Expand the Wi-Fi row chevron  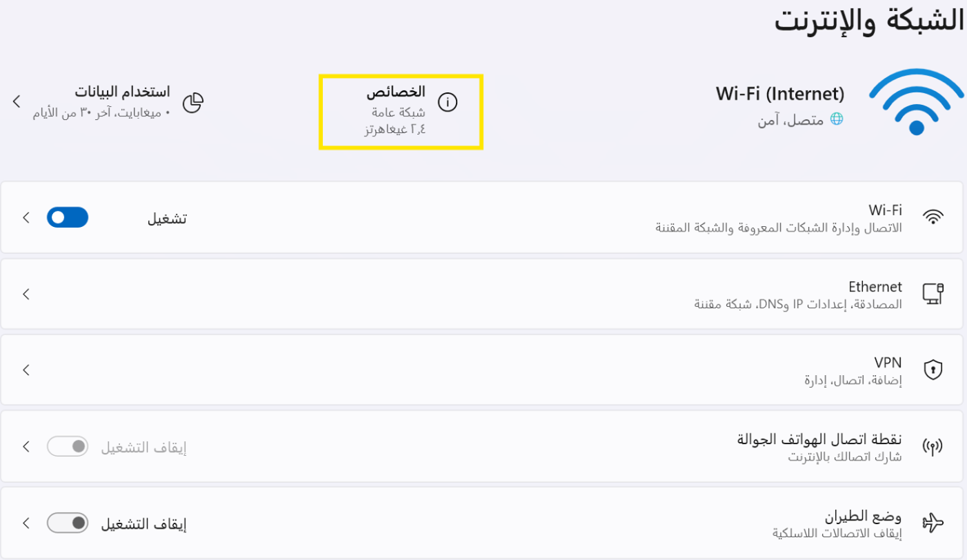click(26, 217)
